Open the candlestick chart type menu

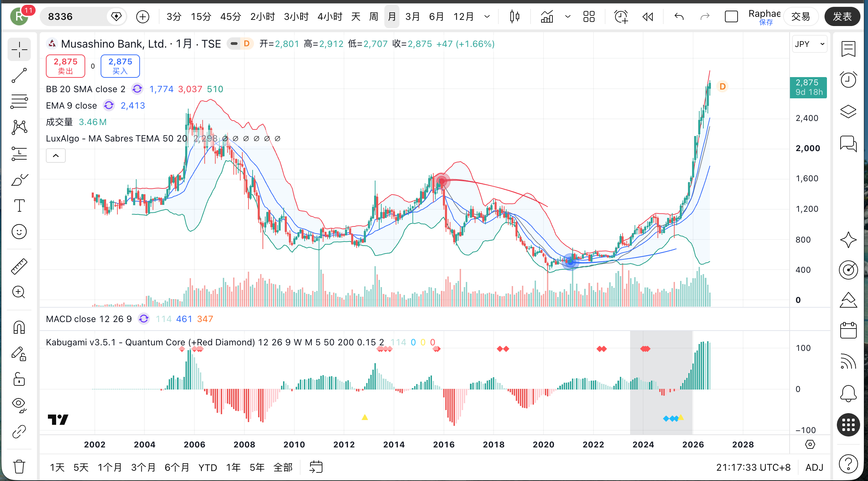pos(514,16)
